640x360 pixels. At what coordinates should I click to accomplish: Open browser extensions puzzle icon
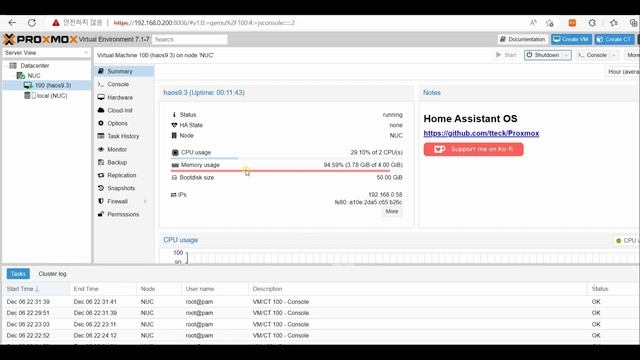tap(592, 23)
